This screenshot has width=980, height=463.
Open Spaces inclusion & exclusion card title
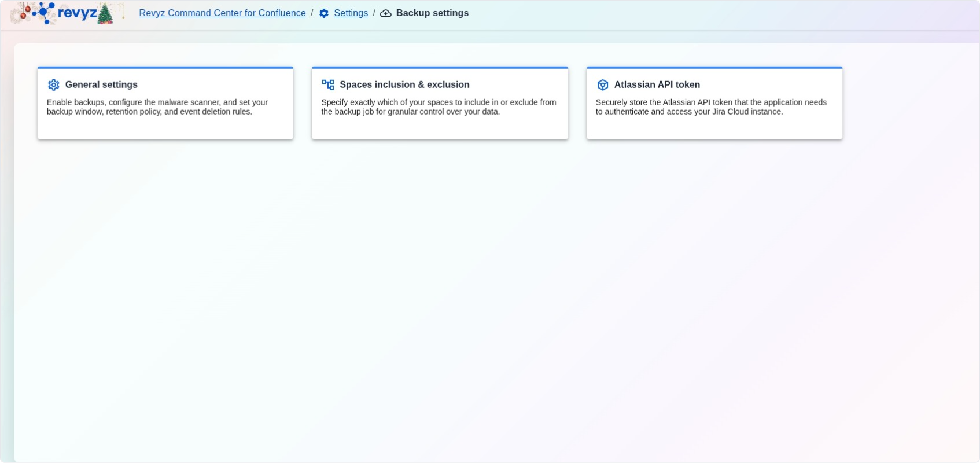coord(404,84)
